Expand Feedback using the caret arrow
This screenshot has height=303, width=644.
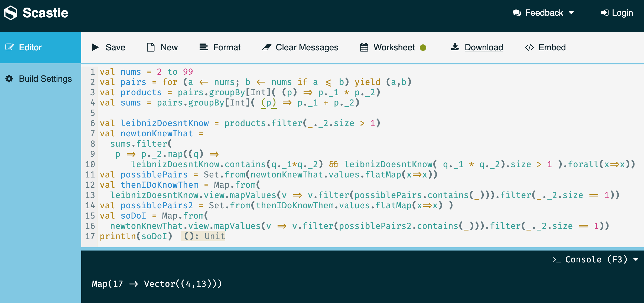coord(571,13)
